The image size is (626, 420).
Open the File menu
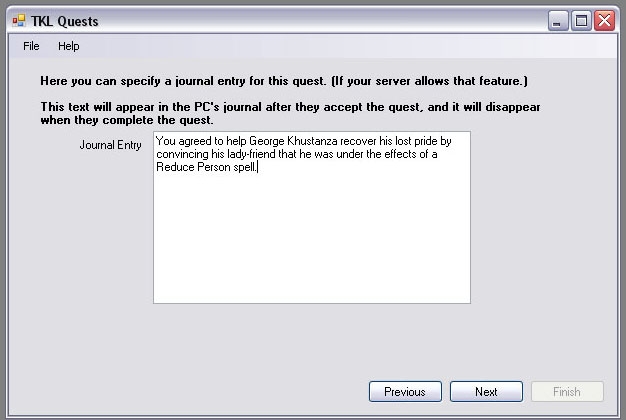[x=31, y=46]
